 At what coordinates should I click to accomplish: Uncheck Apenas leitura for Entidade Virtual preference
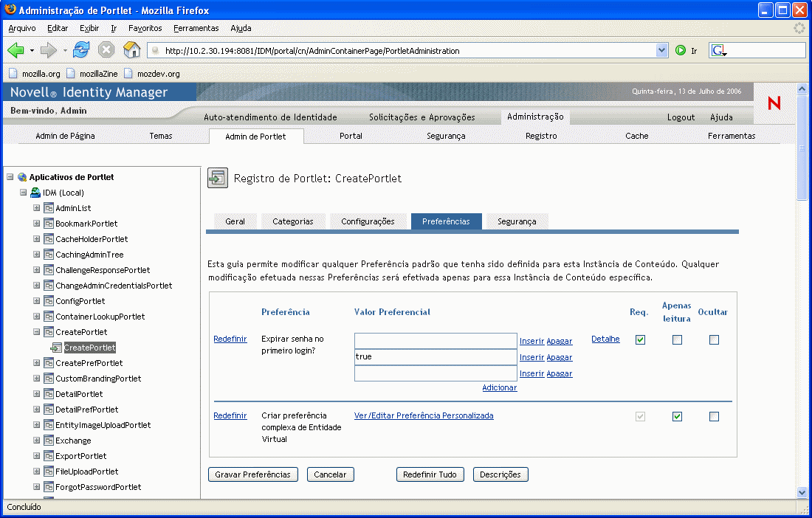[677, 417]
